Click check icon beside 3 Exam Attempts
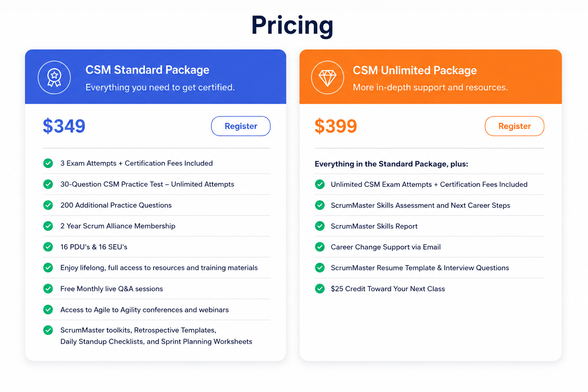 pos(48,163)
